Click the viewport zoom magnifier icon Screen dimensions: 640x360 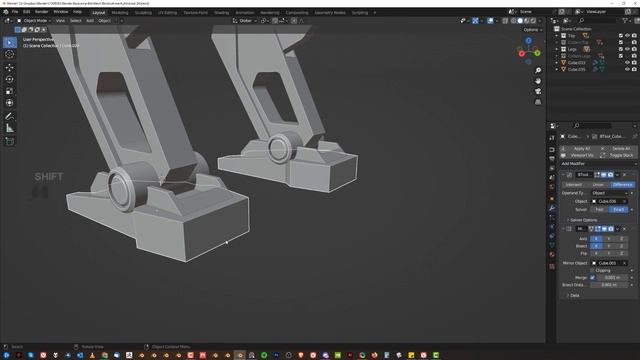coord(538,70)
